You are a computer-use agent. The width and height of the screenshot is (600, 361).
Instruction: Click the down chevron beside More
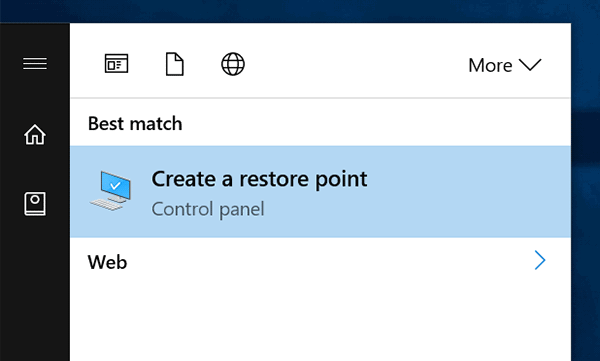(530, 65)
